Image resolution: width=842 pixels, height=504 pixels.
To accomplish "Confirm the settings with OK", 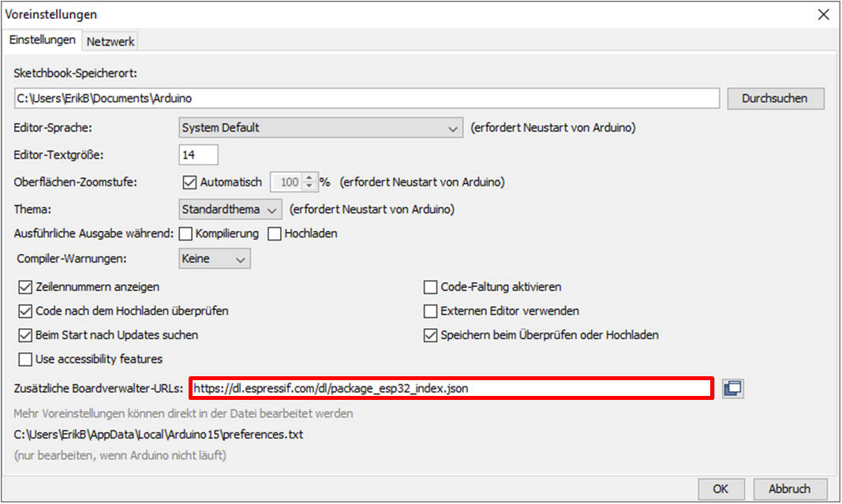I will point(720,488).
